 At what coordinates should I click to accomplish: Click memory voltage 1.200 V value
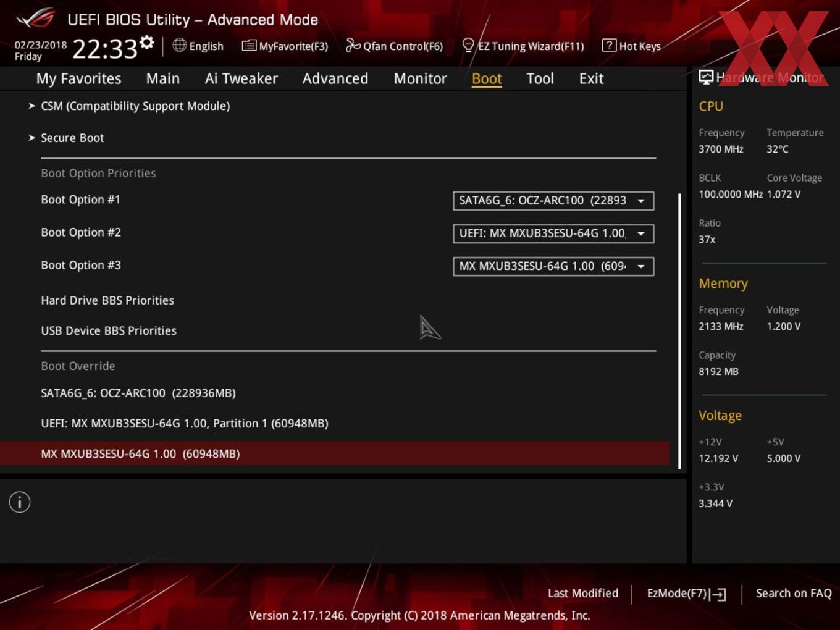click(784, 326)
